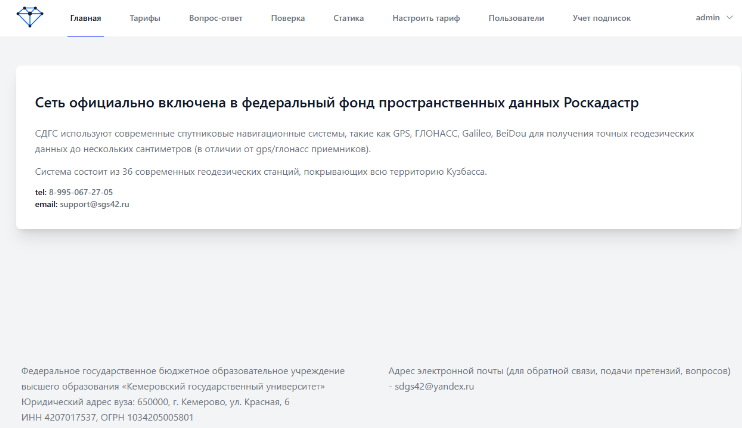Open the Главная tab
Image resolution: width=742 pixels, height=428 pixels.
(x=86, y=18)
